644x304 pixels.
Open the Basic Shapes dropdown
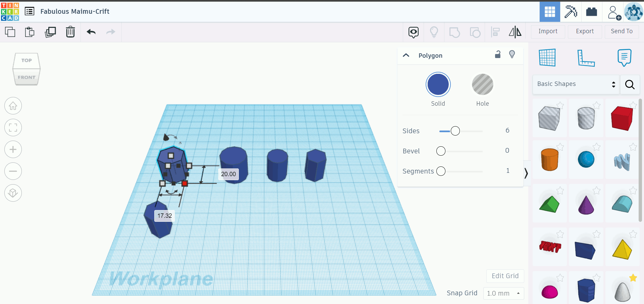(x=575, y=84)
